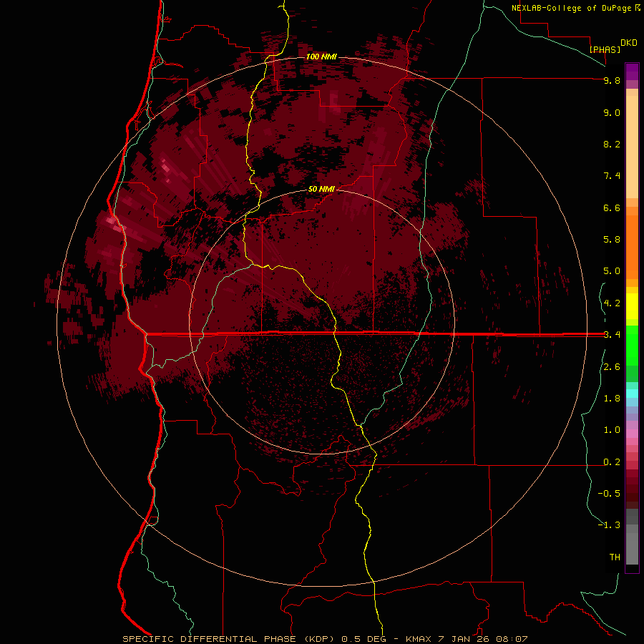644x644 pixels.
Task: Pick the yellow segment of the color bar
Action: [x=632, y=306]
